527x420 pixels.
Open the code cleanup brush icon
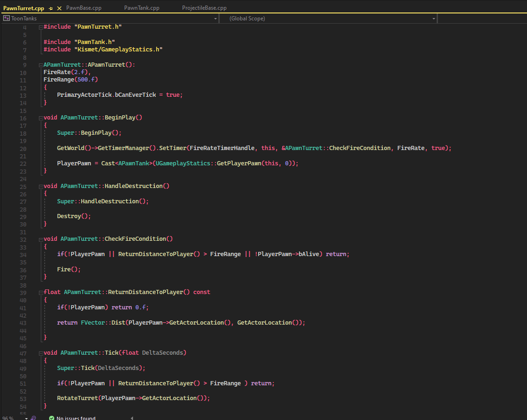33,418
